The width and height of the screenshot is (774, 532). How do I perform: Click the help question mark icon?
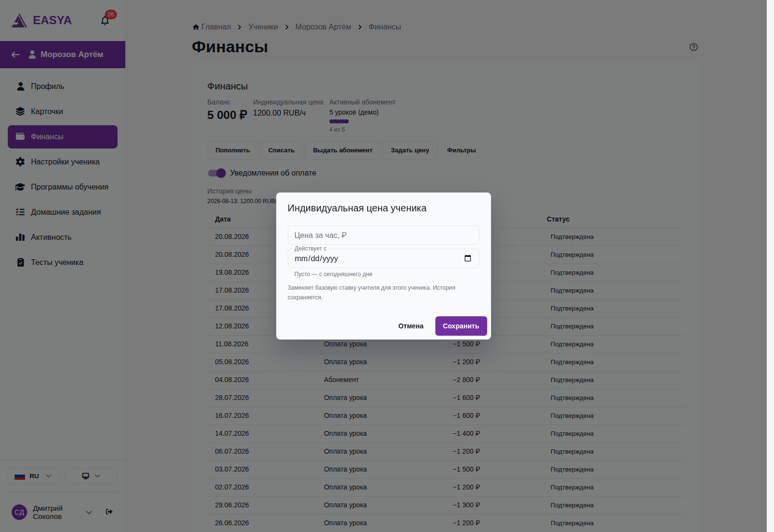click(x=694, y=47)
